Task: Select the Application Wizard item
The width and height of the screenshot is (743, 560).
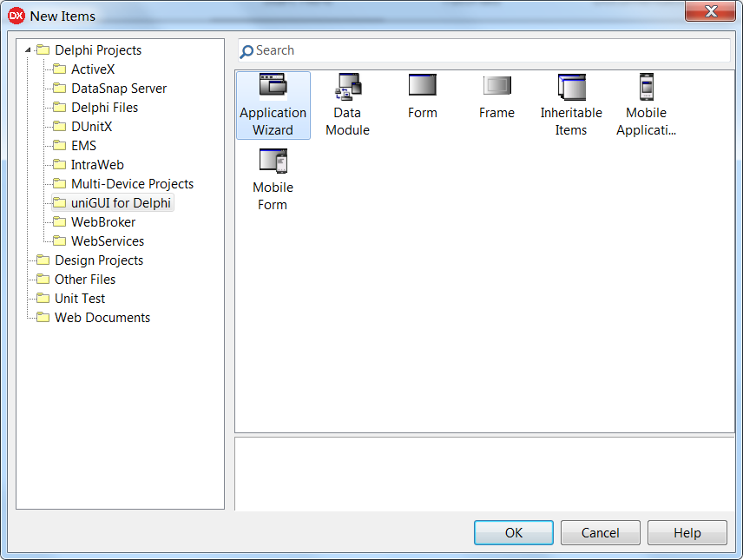Action: pos(273,105)
